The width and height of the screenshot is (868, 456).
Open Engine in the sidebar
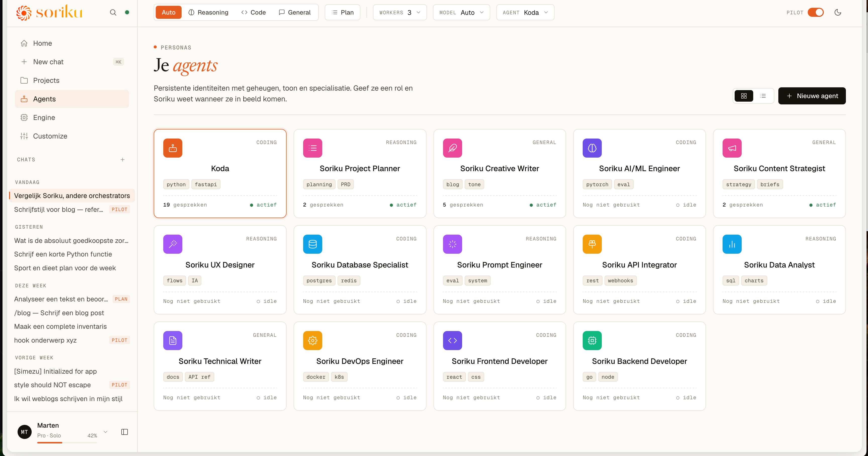point(72,117)
